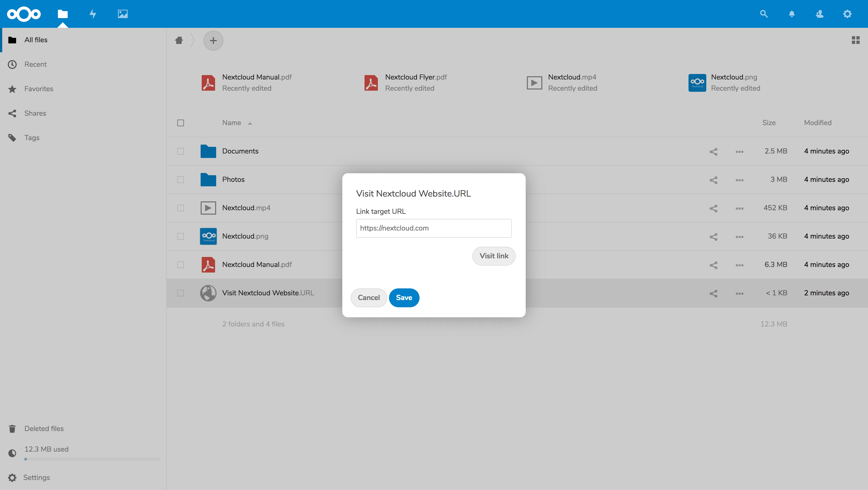Open the Photos gallery app icon
Image resolution: width=868 pixels, height=490 pixels.
click(x=123, y=14)
